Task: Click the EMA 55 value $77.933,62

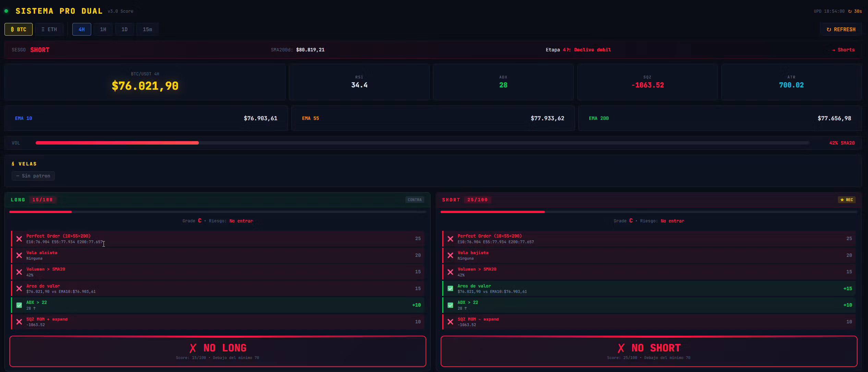Action: (547, 118)
